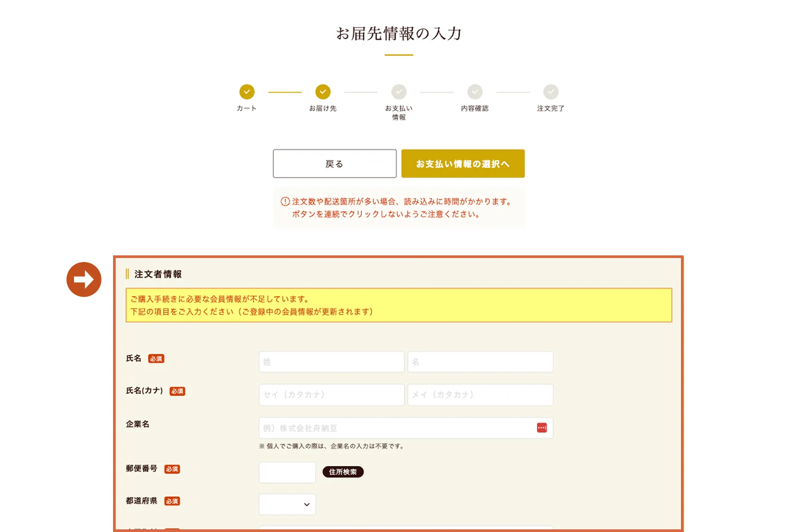This screenshot has width=798, height=532.
Task: Click the 戻る button
Action: (335, 164)
